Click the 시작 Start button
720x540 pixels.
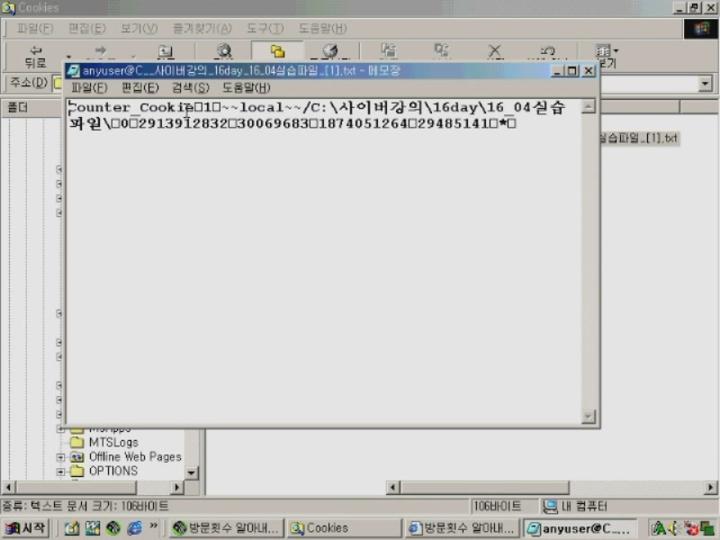point(25,529)
